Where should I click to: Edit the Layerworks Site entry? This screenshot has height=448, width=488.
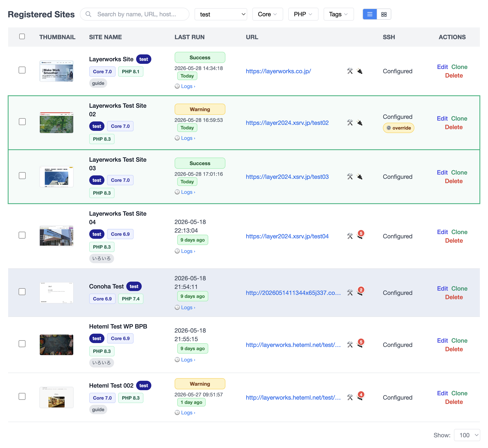[x=442, y=67]
